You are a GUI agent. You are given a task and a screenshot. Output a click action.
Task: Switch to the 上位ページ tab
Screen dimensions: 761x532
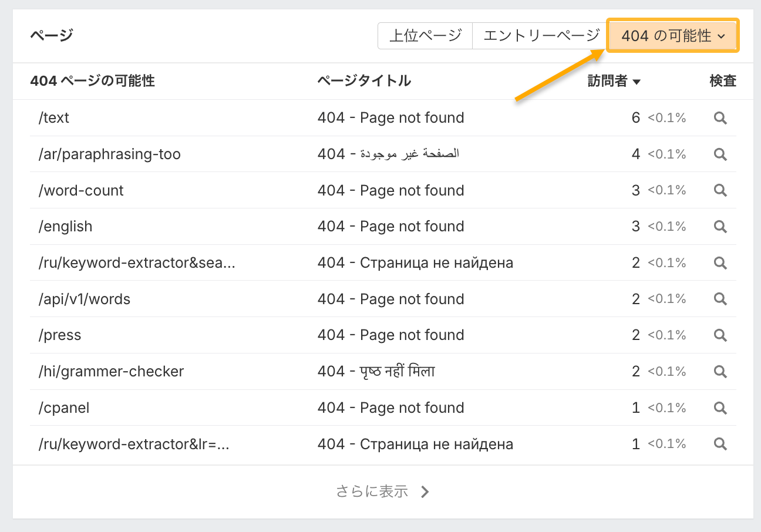425,36
